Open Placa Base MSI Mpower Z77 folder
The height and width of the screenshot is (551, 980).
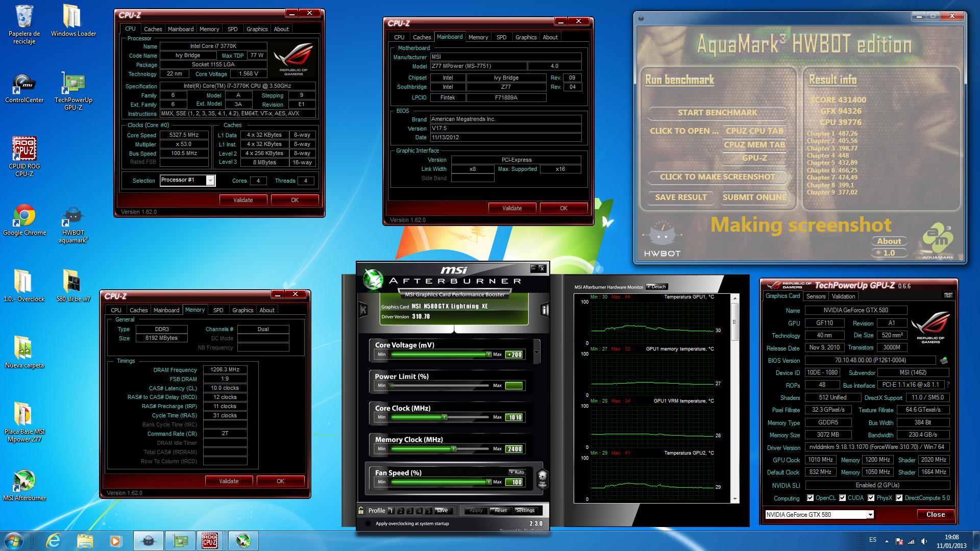coord(24,422)
